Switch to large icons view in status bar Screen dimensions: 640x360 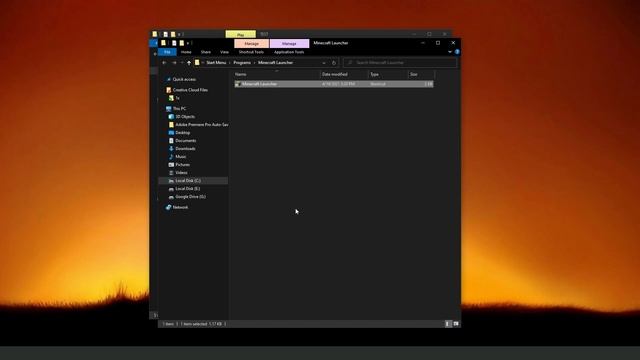point(456,324)
